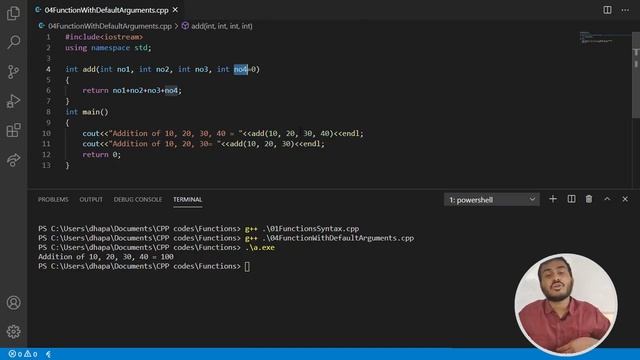
Task: Open the Run and Debug view
Action: coord(13,101)
